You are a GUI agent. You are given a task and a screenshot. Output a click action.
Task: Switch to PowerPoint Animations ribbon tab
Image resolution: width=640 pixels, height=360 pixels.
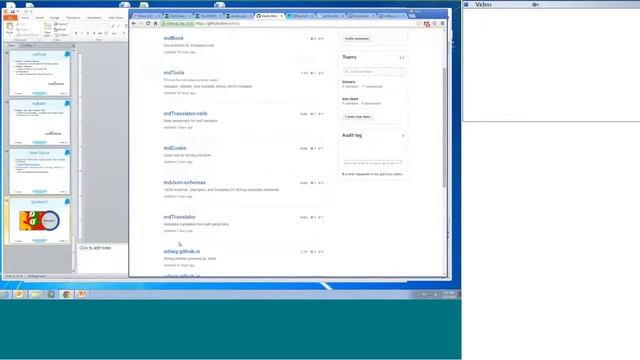[x=94, y=18]
